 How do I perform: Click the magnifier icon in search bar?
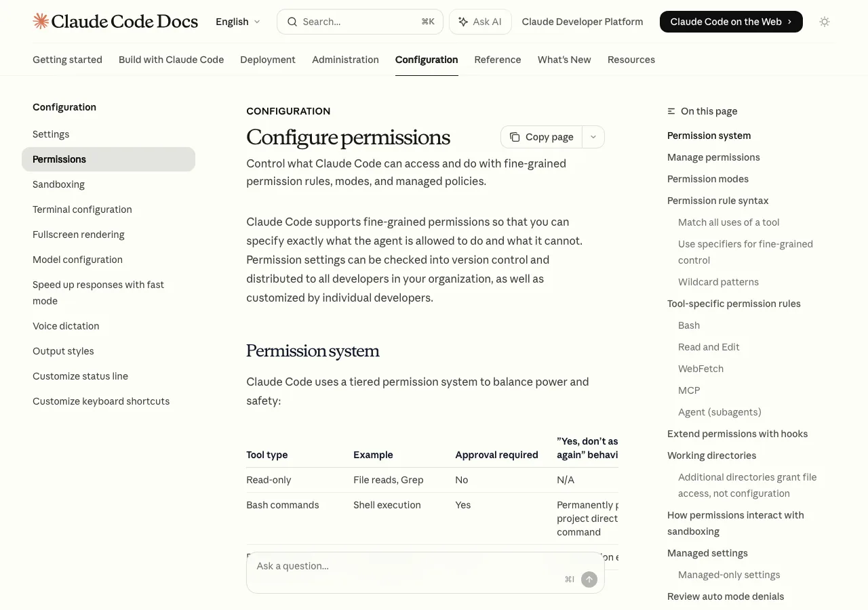coord(292,22)
